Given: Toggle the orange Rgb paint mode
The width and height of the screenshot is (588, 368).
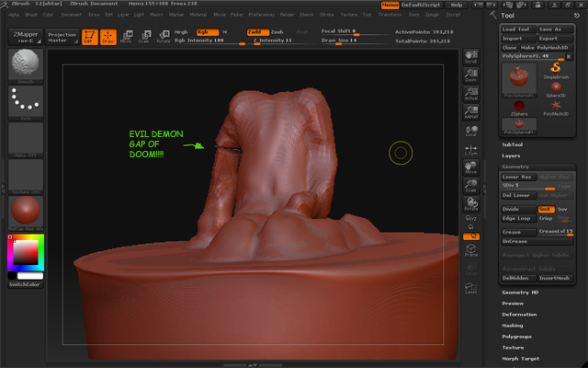Looking at the screenshot, I should (x=208, y=32).
